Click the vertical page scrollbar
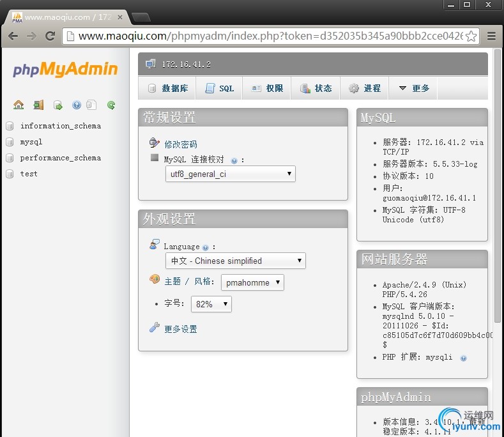 click(x=498, y=185)
